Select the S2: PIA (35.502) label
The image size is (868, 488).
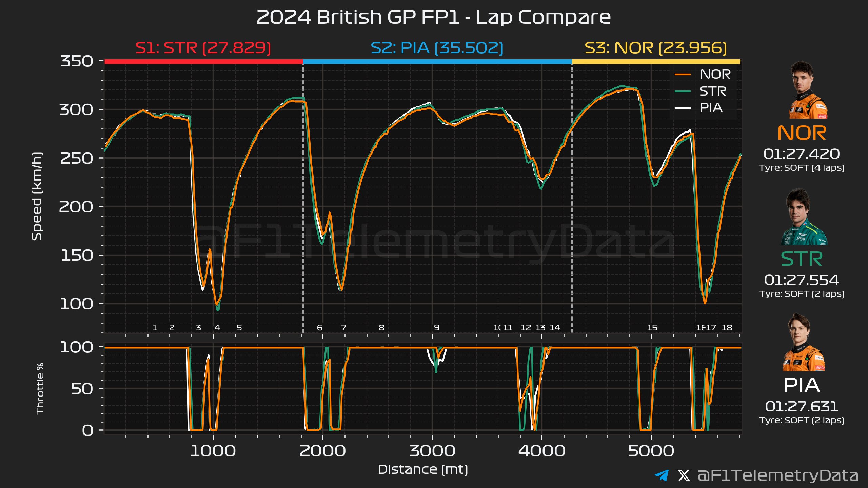tap(437, 48)
